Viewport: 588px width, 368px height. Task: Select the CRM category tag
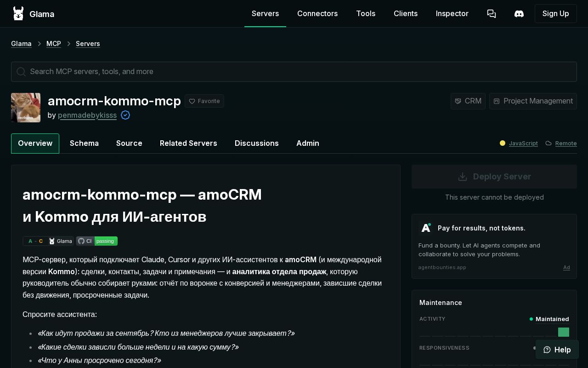coord(468,101)
